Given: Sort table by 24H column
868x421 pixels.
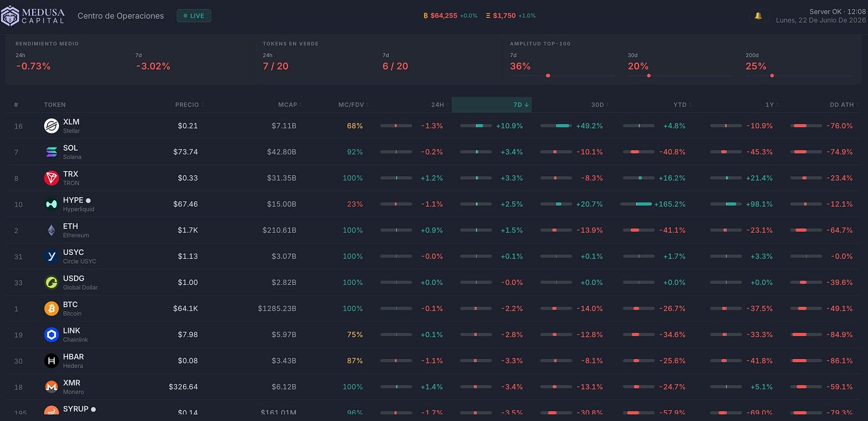Looking at the screenshot, I should (x=439, y=105).
